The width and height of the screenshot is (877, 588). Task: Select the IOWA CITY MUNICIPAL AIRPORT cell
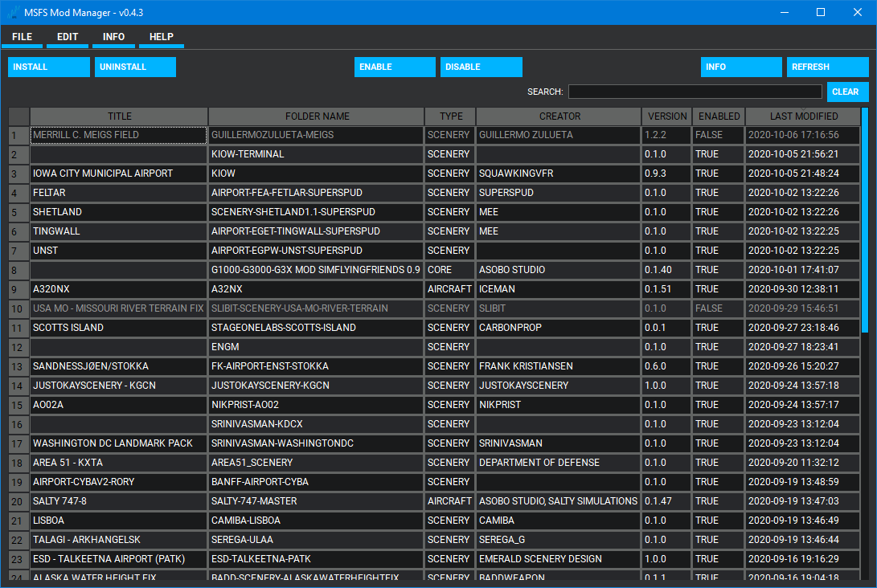click(119, 174)
